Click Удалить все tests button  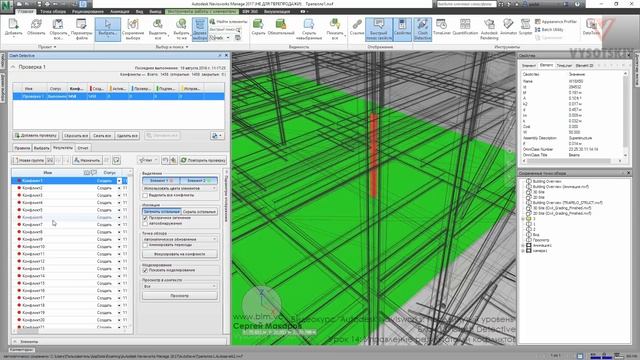tap(127, 136)
